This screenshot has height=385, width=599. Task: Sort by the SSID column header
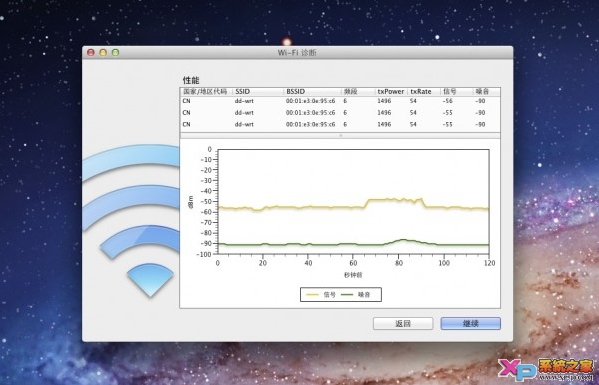click(258, 92)
